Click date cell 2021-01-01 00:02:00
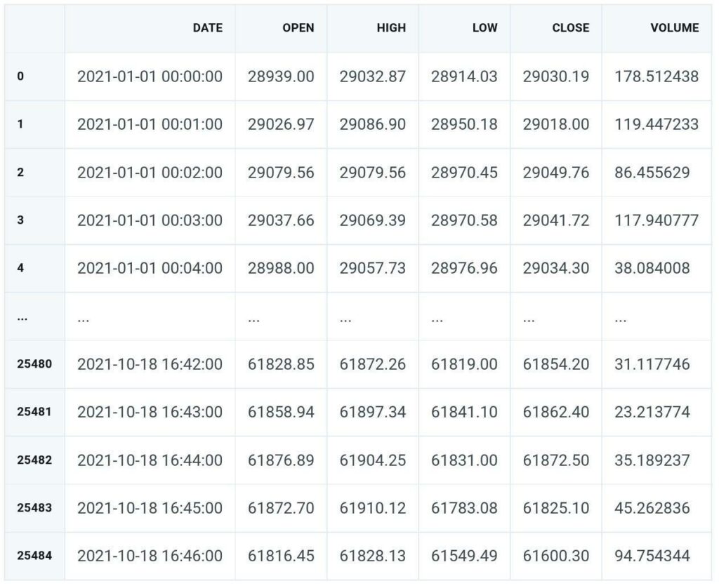719x588 pixels. [x=150, y=173]
